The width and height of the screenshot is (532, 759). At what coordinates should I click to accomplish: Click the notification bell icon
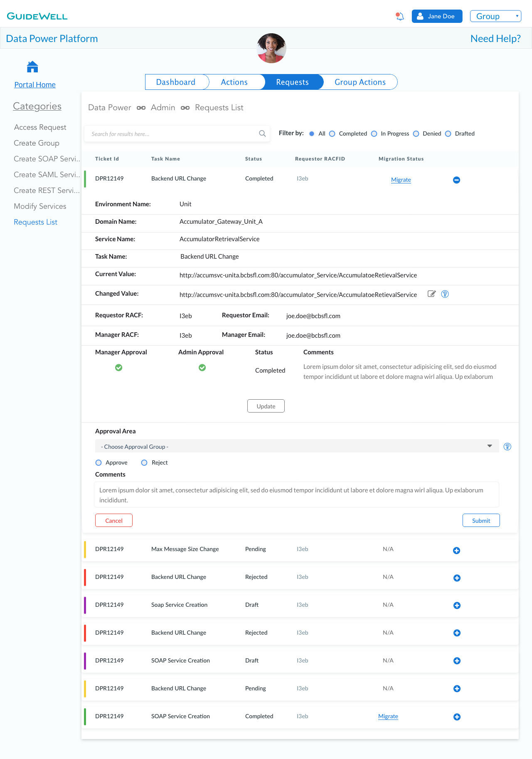tap(400, 16)
